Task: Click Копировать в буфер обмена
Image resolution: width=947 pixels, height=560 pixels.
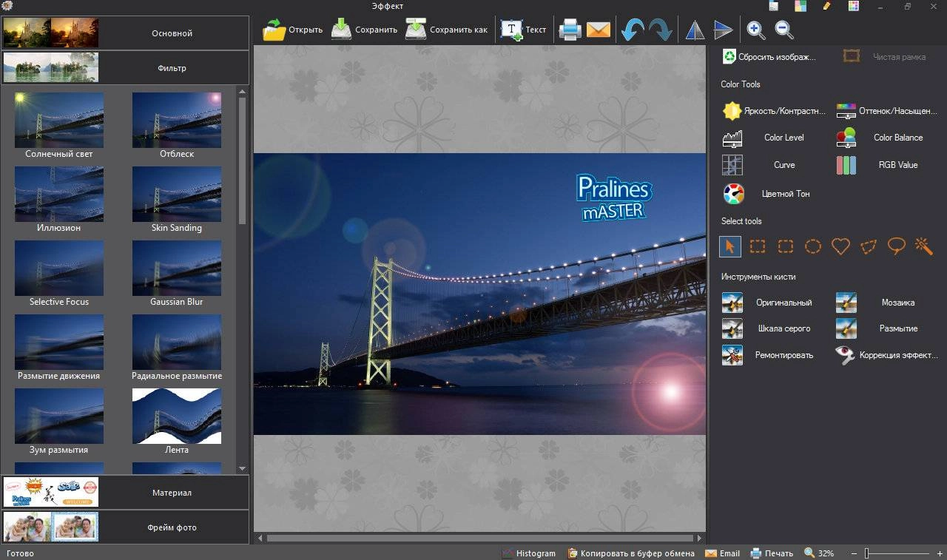Action: (631, 553)
